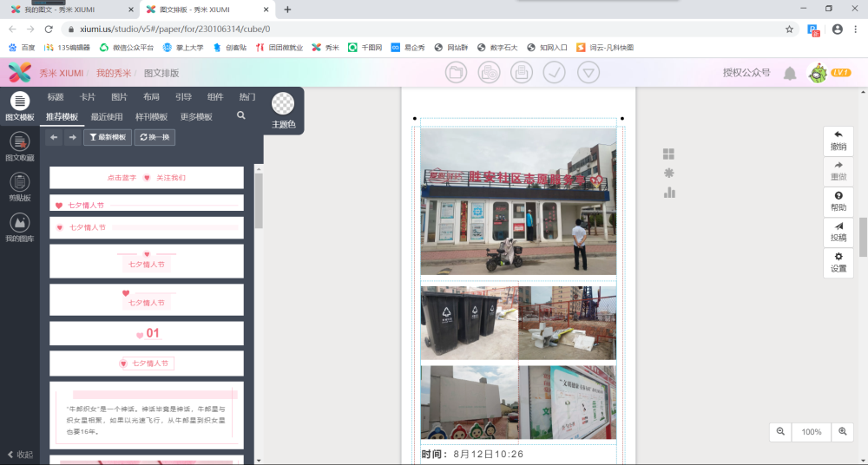Select the 引导 template category tab
The image size is (868, 465).
point(183,97)
